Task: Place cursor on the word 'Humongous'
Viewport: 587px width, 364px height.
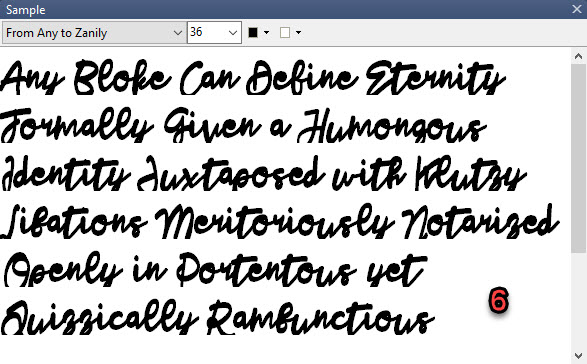Action: pos(392,126)
